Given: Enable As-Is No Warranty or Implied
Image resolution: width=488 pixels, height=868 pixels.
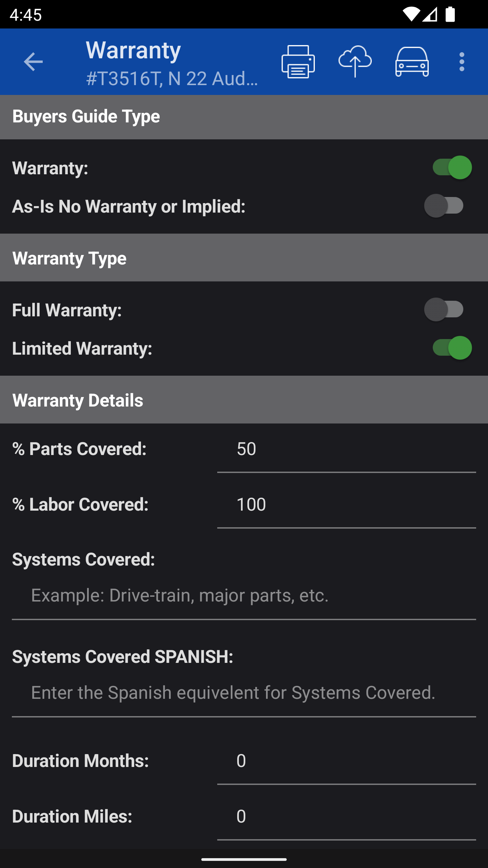Looking at the screenshot, I should 444,206.
